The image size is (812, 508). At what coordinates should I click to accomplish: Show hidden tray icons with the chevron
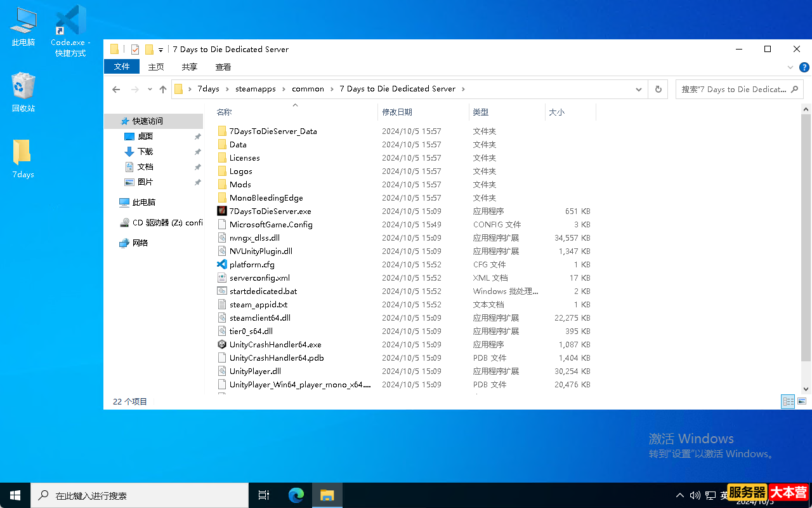click(680, 495)
